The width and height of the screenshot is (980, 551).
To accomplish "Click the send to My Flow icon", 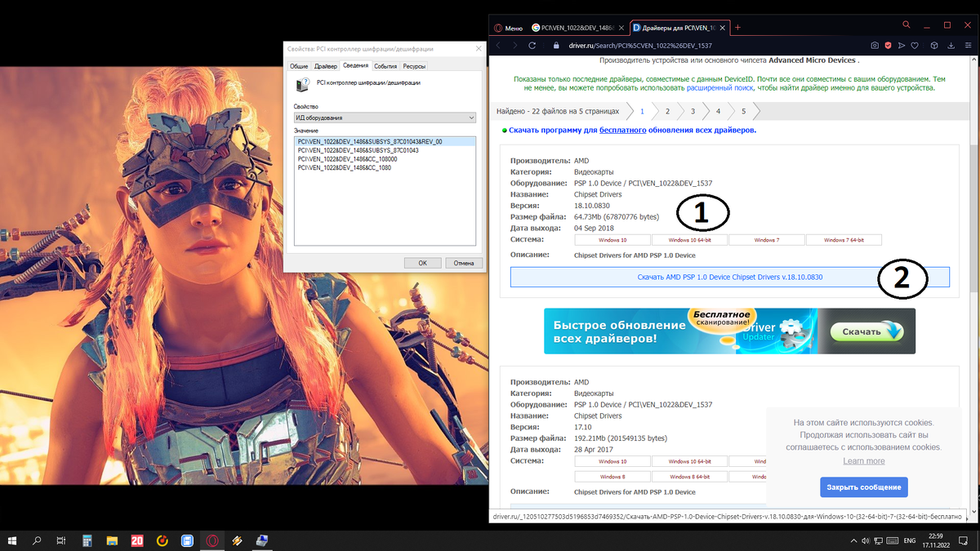I will tap(902, 45).
